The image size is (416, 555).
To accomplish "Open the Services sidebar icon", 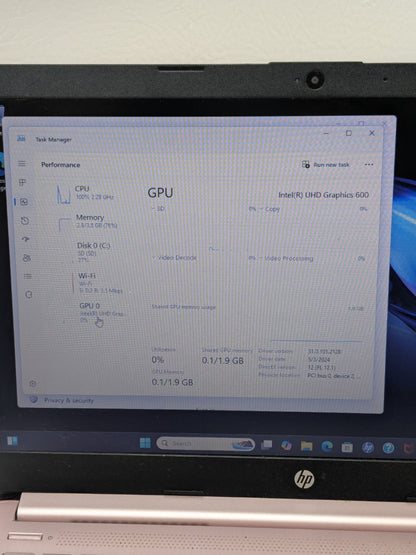I will (x=29, y=294).
